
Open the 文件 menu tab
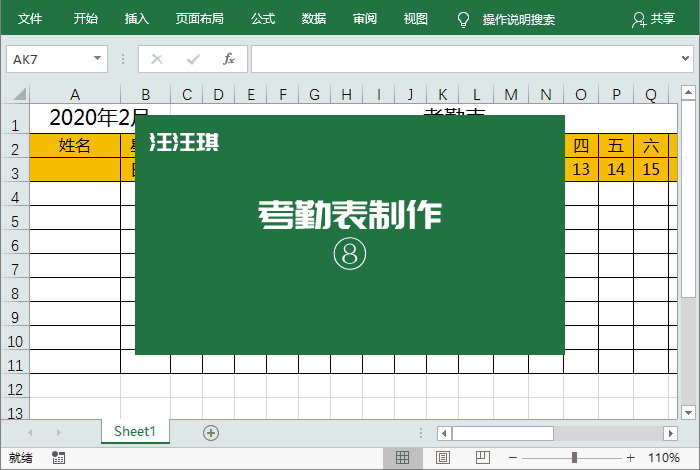tap(29, 19)
